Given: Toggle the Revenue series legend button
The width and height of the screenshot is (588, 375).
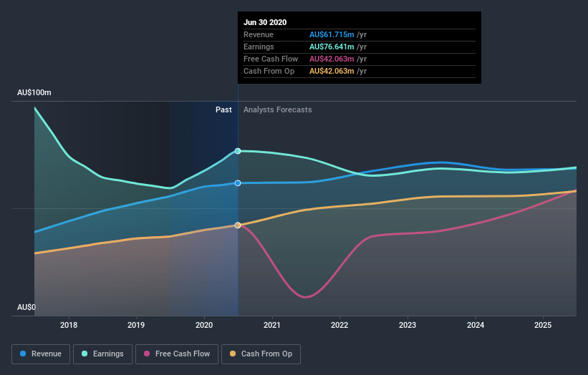Looking at the screenshot, I should coord(41,354).
